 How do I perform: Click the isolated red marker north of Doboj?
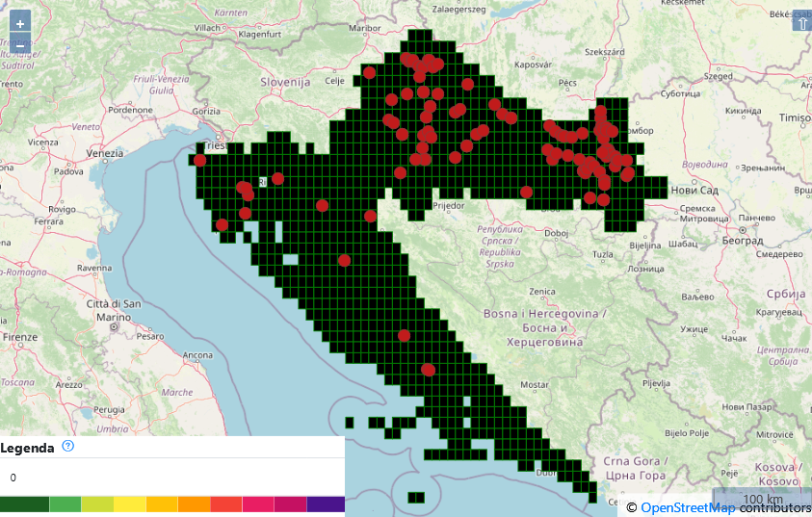tap(527, 192)
